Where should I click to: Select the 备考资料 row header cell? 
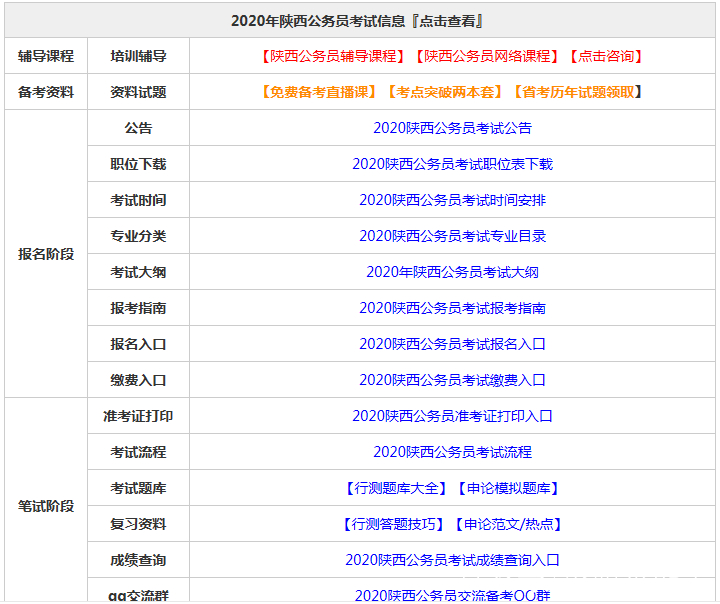click(46, 92)
